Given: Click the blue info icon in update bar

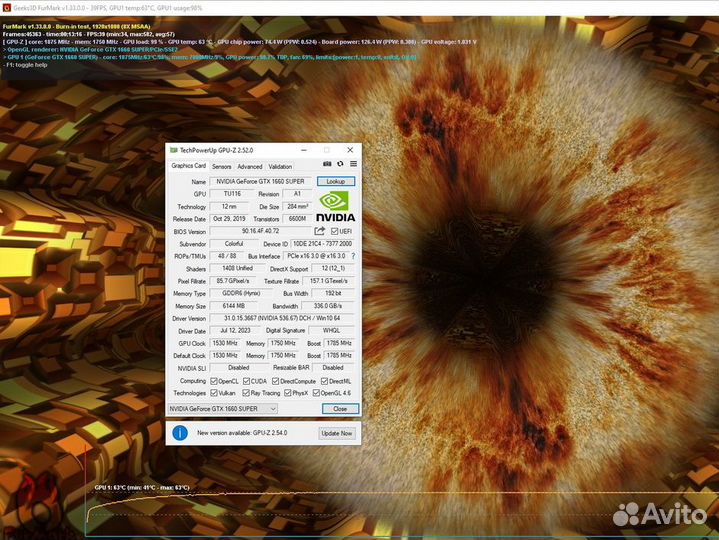Looking at the screenshot, I should click(180, 433).
